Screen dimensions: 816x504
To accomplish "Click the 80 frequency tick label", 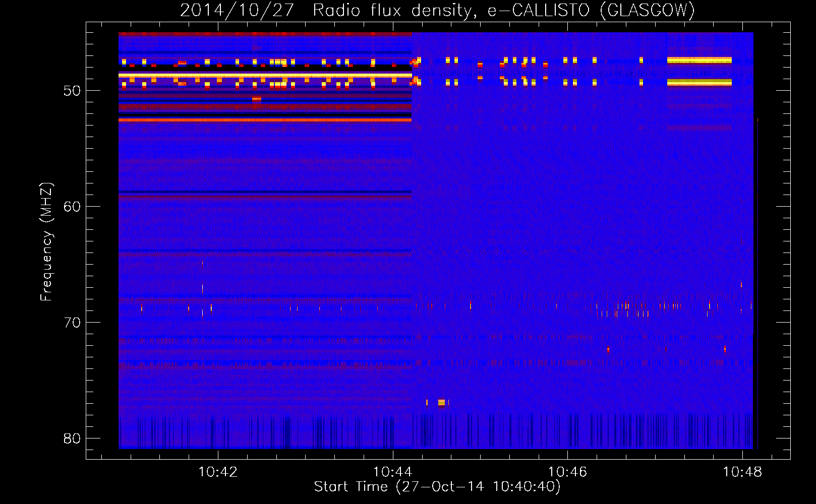I will pyautogui.click(x=72, y=438).
